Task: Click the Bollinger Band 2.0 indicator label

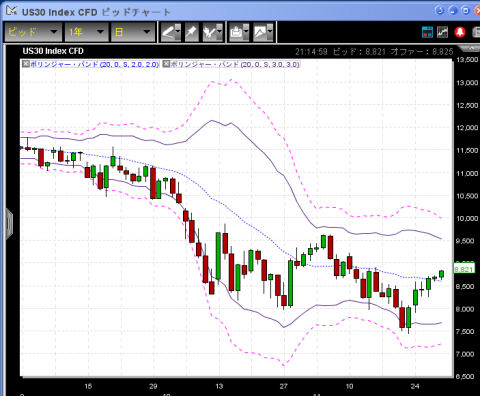Action: coord(95,64)
